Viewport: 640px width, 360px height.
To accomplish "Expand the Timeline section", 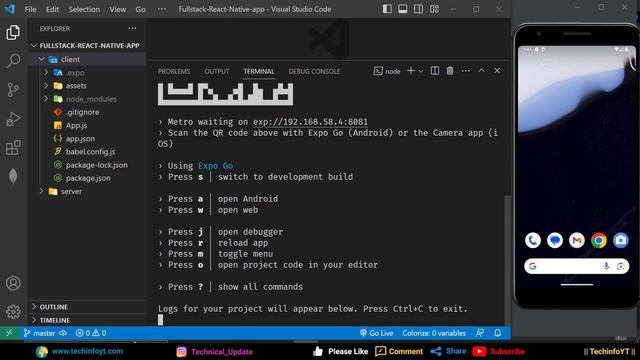I will coord(87,320).
